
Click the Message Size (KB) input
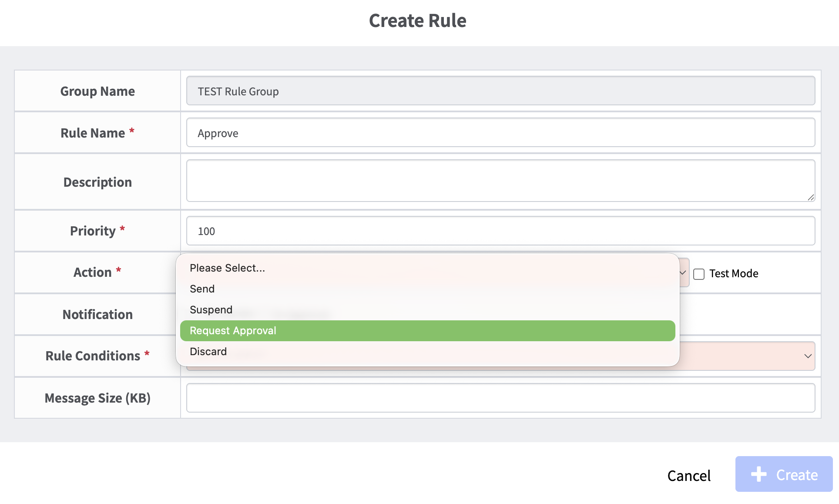[500, 398]
